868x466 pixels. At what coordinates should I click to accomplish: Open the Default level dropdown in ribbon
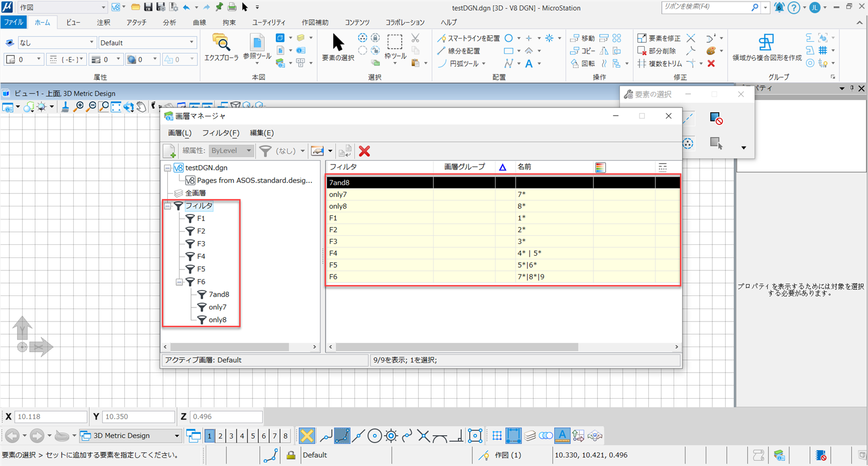tap(147, 42)
